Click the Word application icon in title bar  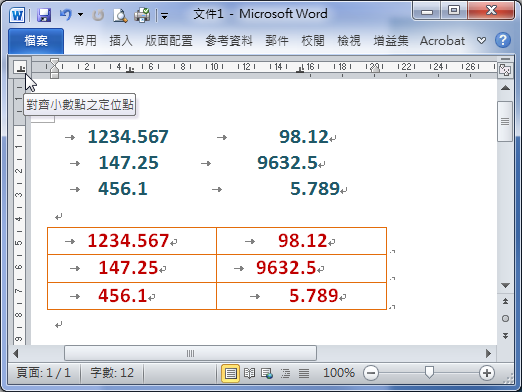tap(17, 15)
